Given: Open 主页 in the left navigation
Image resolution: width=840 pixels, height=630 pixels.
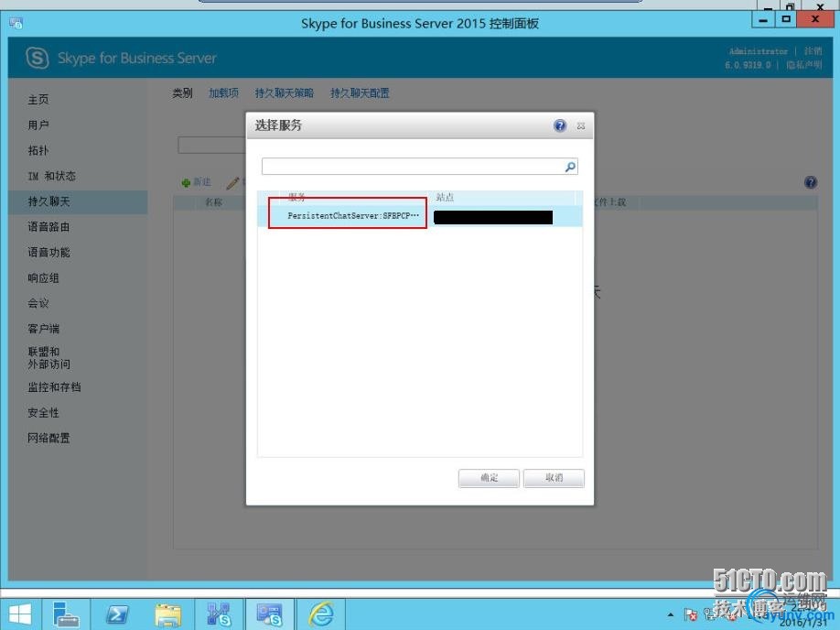Looking at the screenshot, I should 38,100.
